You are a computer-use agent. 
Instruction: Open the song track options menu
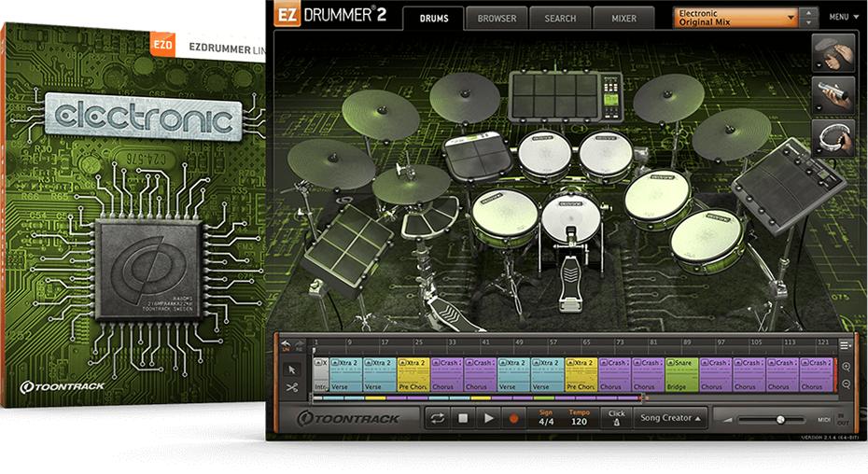(845, 344)
